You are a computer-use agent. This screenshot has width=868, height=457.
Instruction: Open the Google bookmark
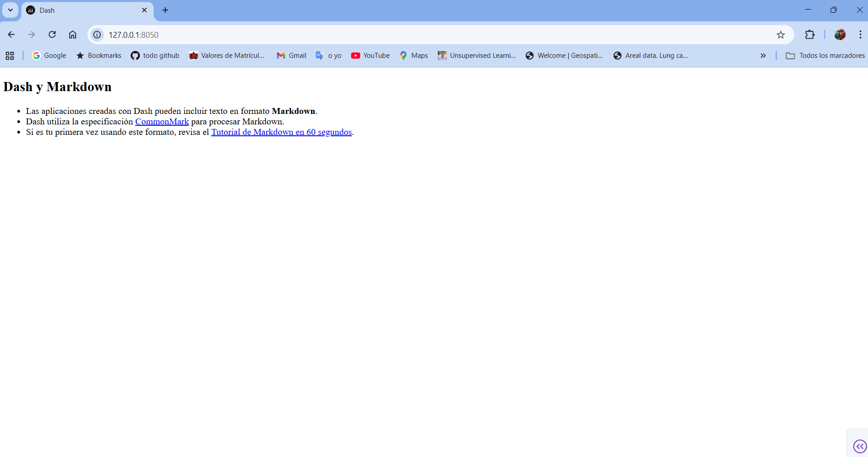[49, 56]
